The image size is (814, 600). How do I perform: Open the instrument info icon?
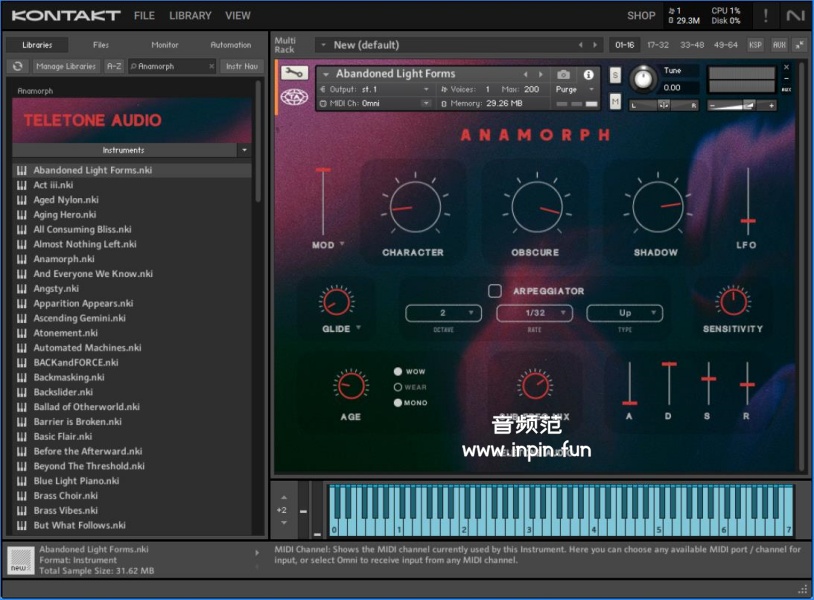(x=588, y=75)
